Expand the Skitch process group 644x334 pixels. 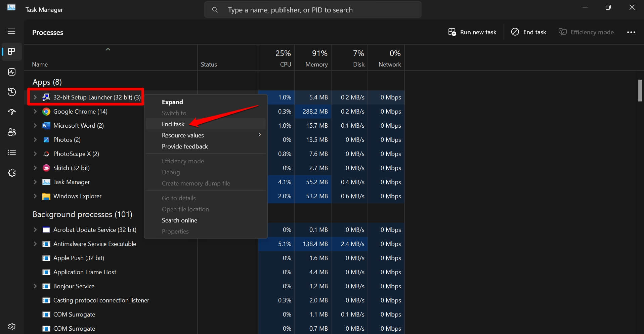pyautogui.click(x=35, y=168)
